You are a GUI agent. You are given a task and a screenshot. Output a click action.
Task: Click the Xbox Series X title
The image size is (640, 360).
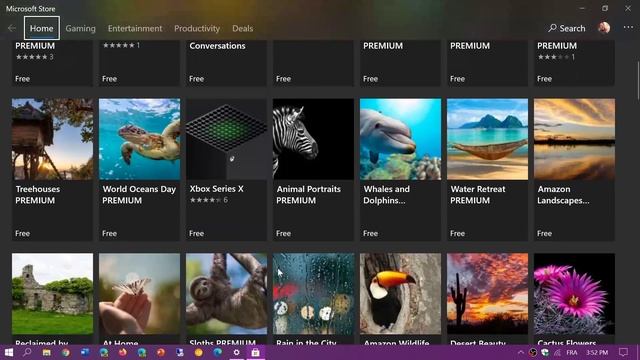tap(216, 189)
